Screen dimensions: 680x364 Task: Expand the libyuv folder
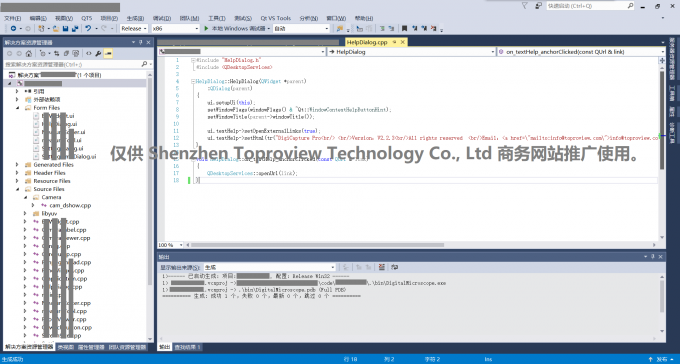[x=26, y=213]
